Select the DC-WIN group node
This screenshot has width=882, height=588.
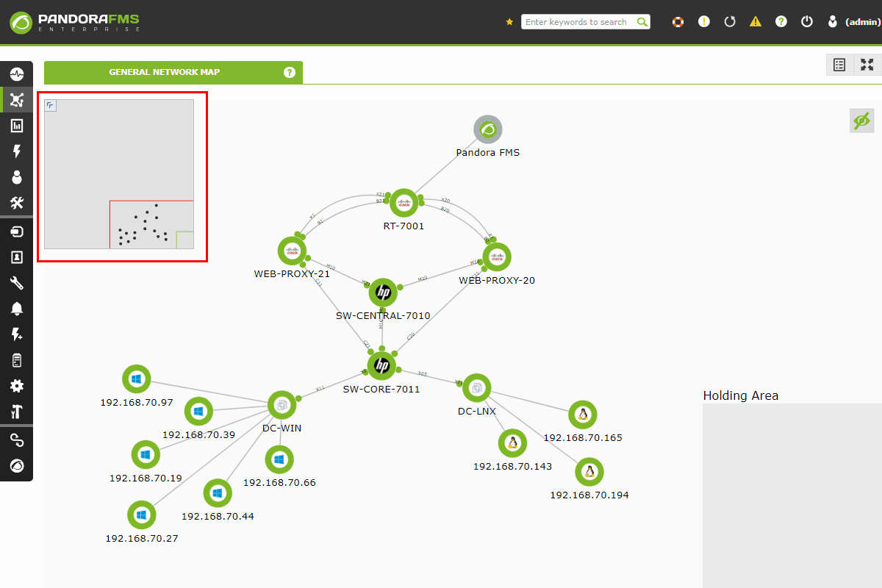[x=282, y=405]
